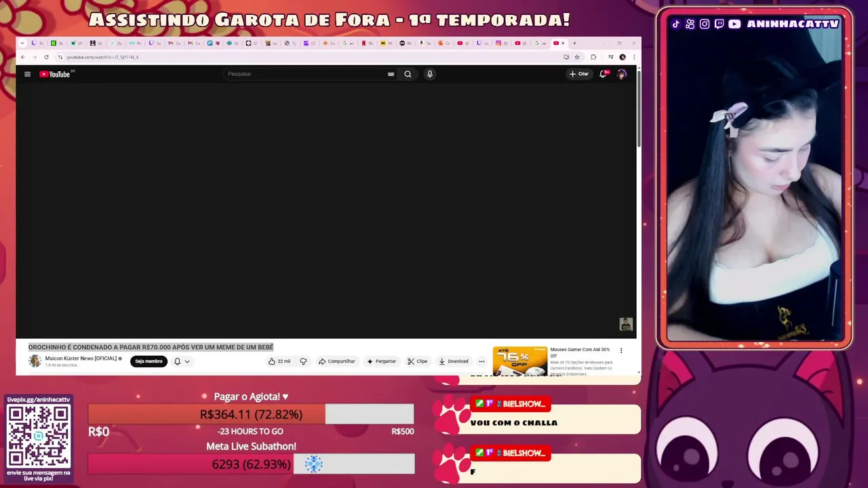Click the Pagar o Agiota progress bar
868x488 pixels.
251,414
